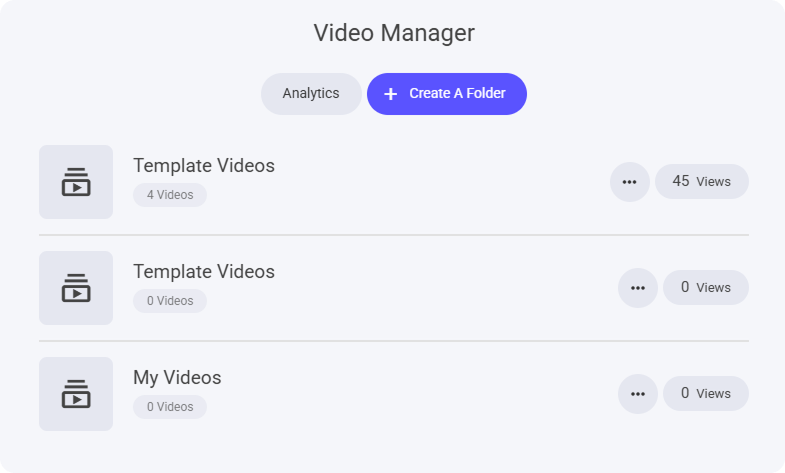Click the 0 Videos badge under the second Template Videos
The image size is (785, 473).
coord(170,301)
